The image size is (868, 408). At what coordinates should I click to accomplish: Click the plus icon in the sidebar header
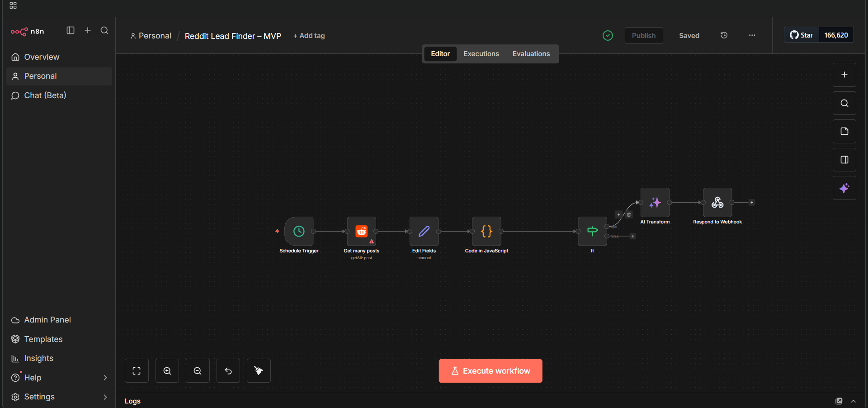tap(88, 30)
